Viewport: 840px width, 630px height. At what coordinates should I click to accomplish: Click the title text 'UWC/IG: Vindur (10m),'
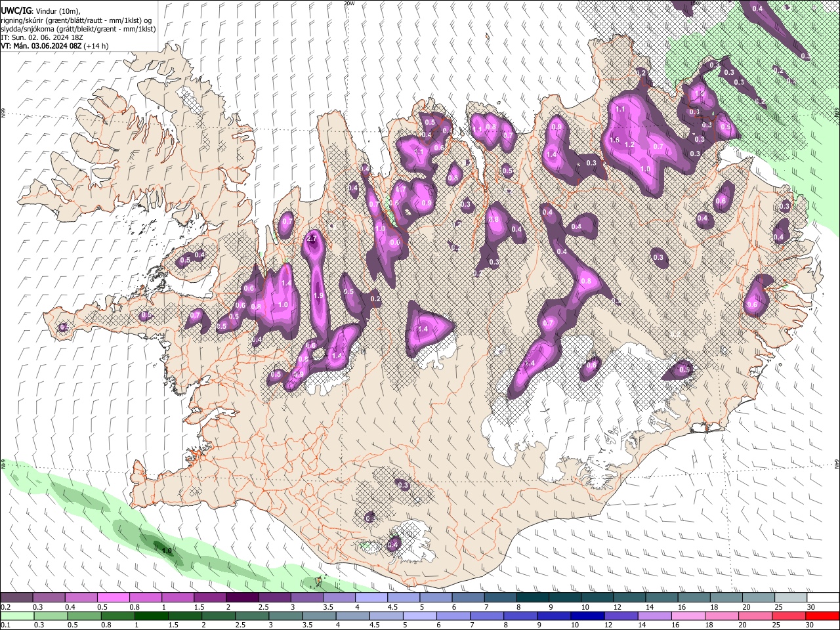(x=39, y=10)
